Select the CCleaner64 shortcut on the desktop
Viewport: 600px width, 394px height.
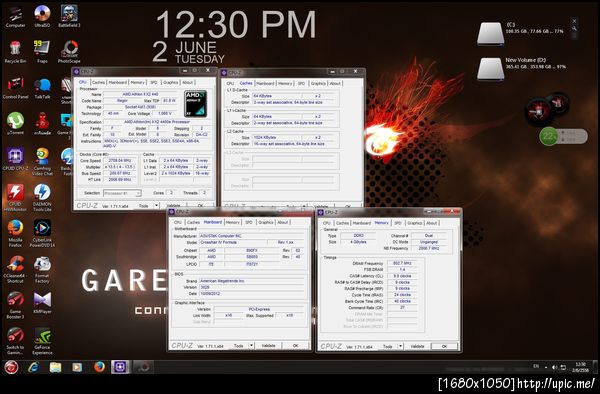15,269
